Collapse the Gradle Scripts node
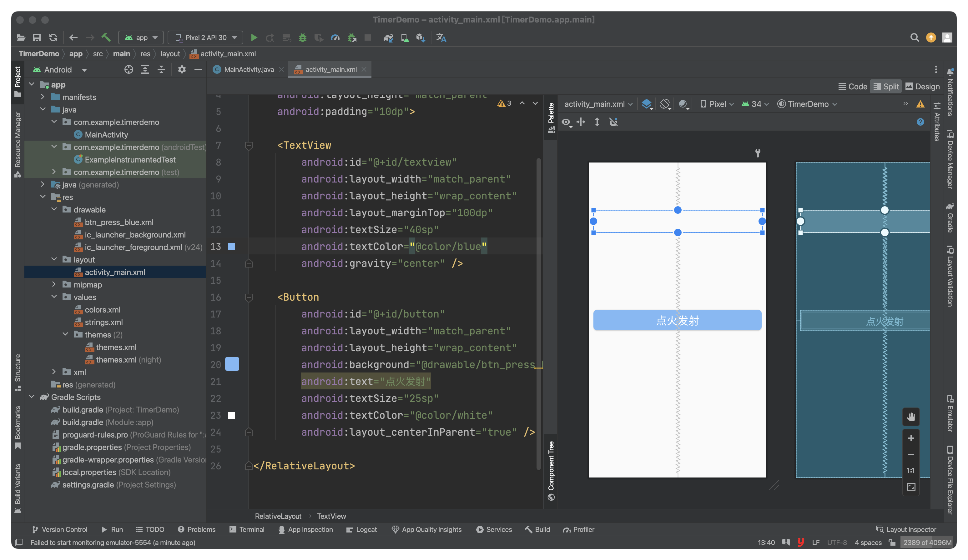The image size is (968, 560). tap(32, 397)
